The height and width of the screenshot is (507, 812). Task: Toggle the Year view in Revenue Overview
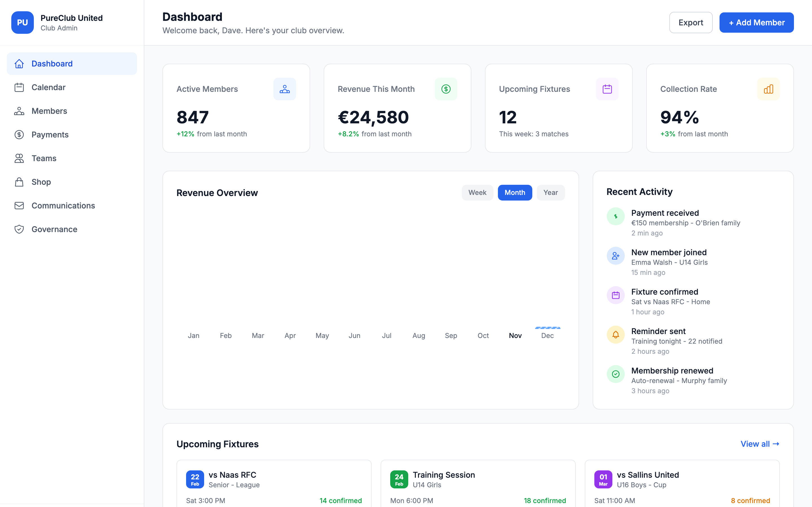[551, 192]
